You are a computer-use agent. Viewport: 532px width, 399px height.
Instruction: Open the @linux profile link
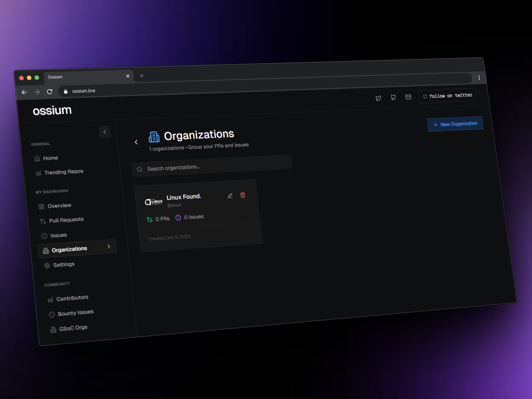[x=174, y=205]
